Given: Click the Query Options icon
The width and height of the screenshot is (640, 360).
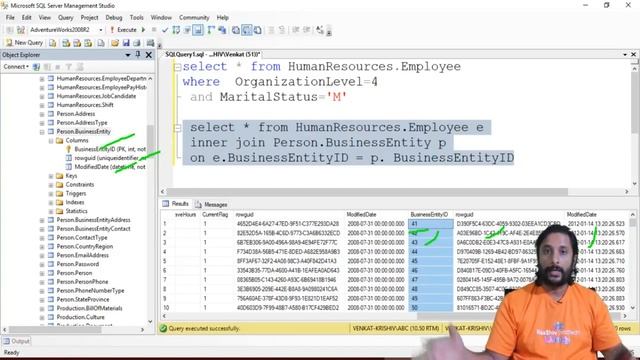Looking at the screenshot, I should pos(187,30).
